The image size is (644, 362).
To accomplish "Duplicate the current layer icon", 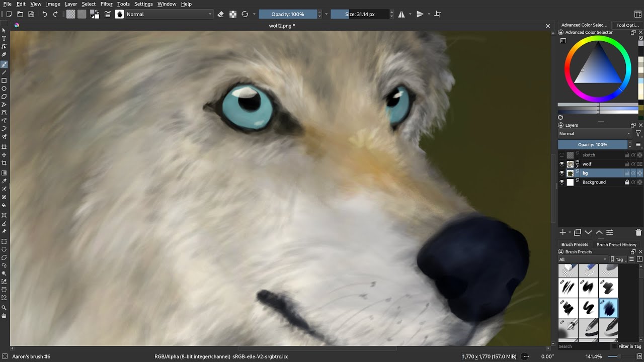I will coord(578,232).
